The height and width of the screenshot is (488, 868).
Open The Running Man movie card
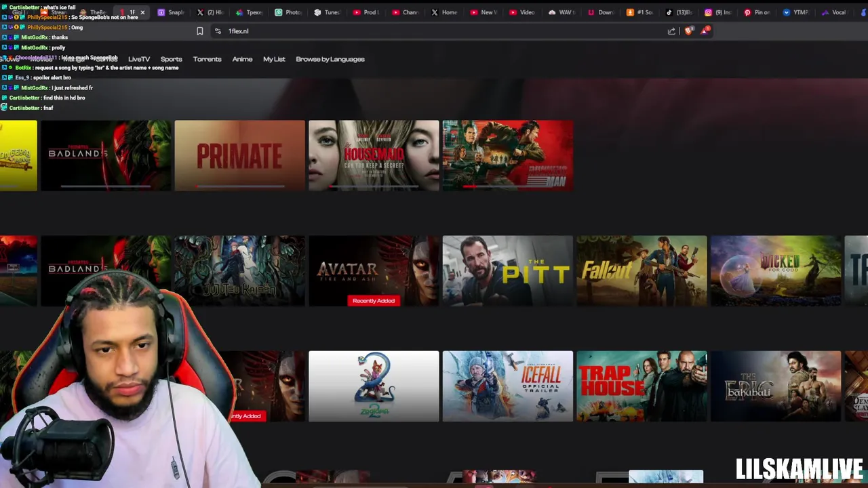(507, 155)
